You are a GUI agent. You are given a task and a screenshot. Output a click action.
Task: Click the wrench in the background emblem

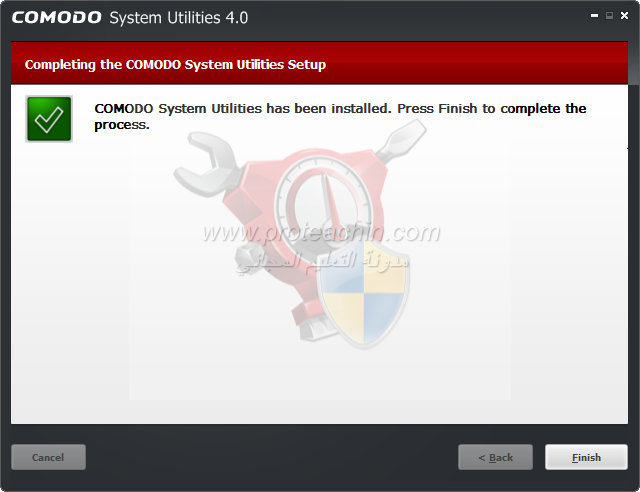[208, 163]
